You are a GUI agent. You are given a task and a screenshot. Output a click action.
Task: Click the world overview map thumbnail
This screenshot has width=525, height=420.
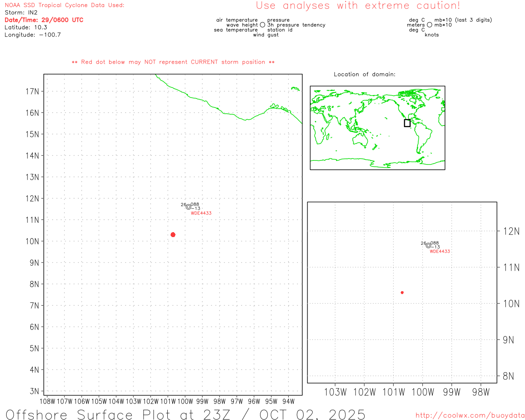point(377,128)
